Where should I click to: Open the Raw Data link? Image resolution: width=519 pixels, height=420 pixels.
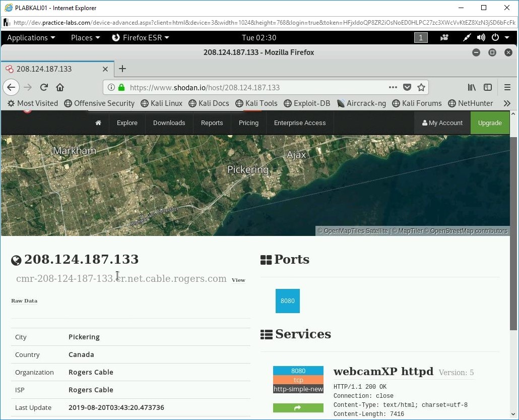click(24, 301)
